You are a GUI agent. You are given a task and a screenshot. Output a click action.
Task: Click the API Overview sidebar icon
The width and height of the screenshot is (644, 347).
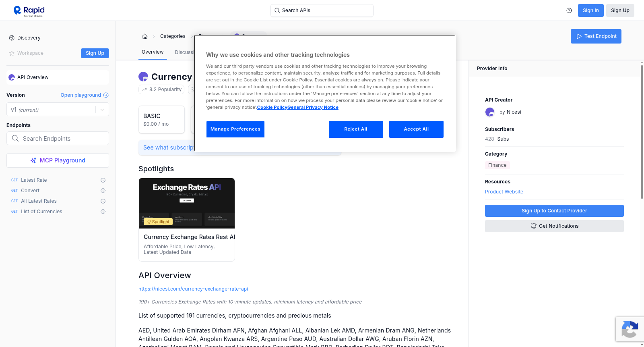(x=12, y=77)
